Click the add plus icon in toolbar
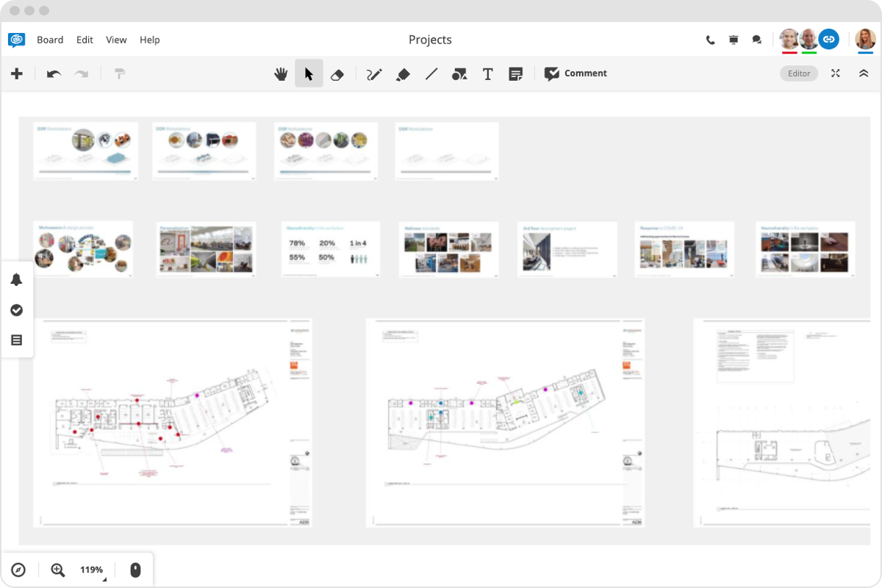 click(17, 73)
